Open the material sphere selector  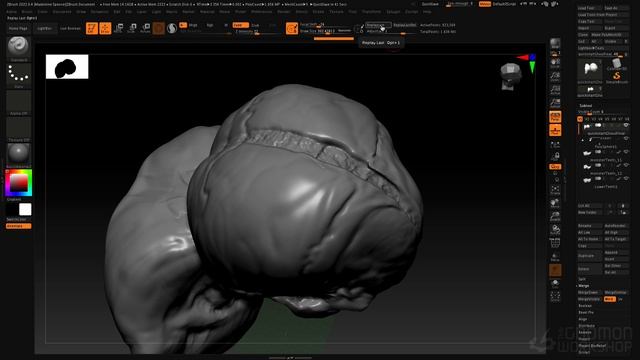[18, 154]
